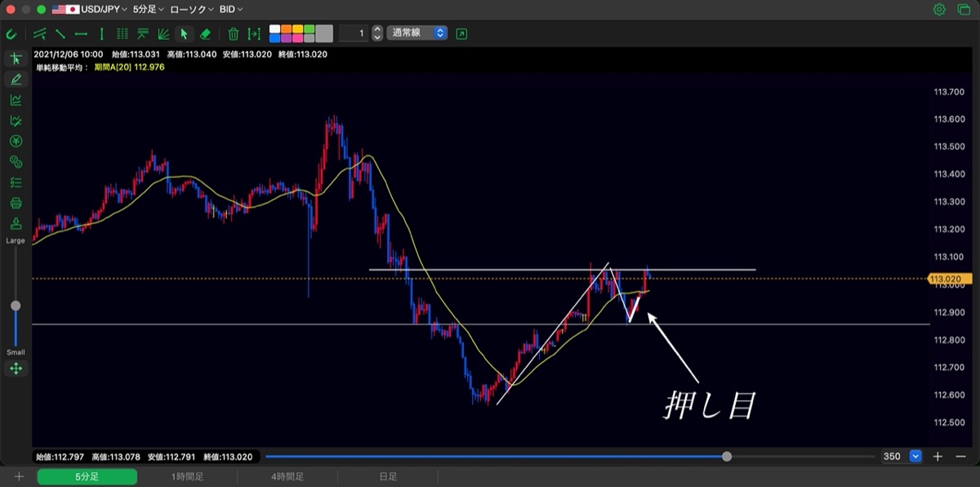Select the eraser drawing tool
This screenshot has width=980, height=487.
(x=206, y=34)
